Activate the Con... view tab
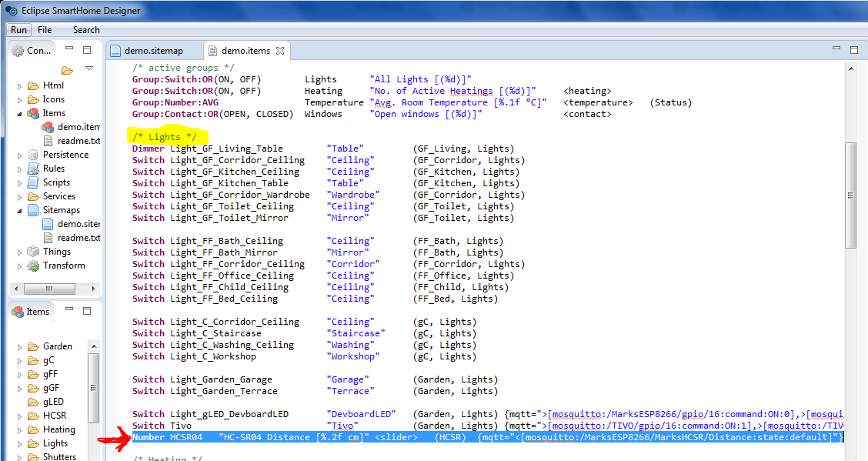The height and width of the screenshot is (461, 868). (32, 50)
